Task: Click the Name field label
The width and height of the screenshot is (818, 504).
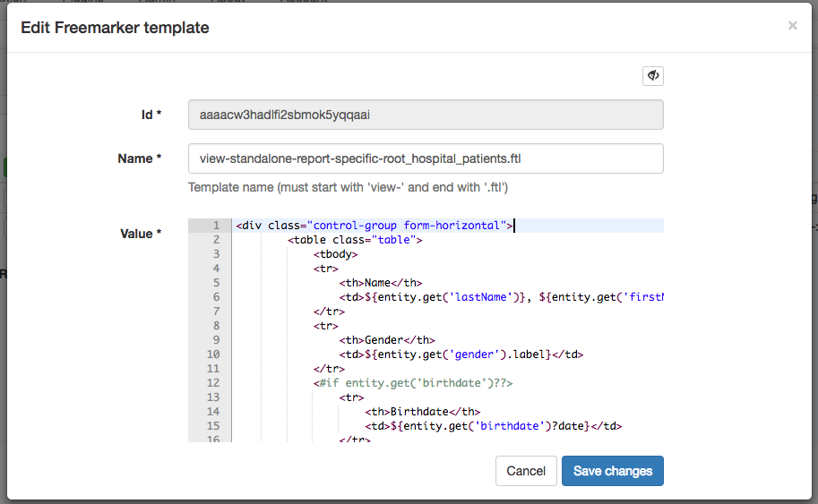Action: coord(139,158)
